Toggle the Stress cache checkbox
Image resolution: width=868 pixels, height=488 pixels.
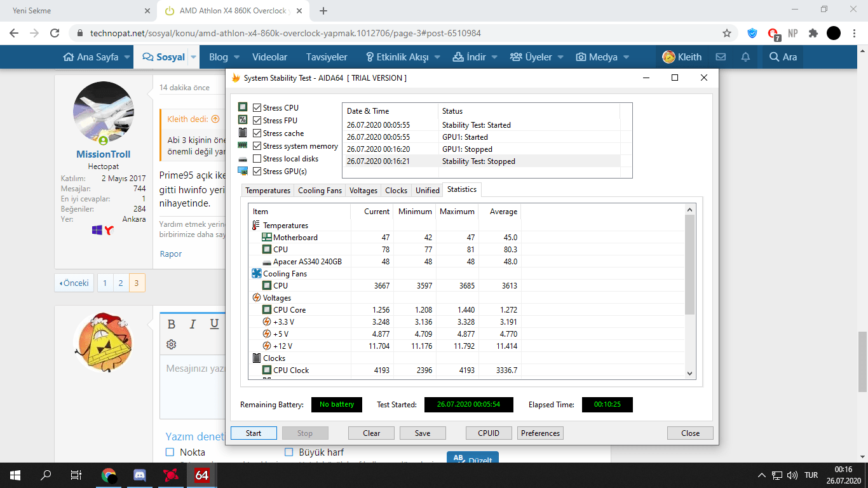[257, 133]
